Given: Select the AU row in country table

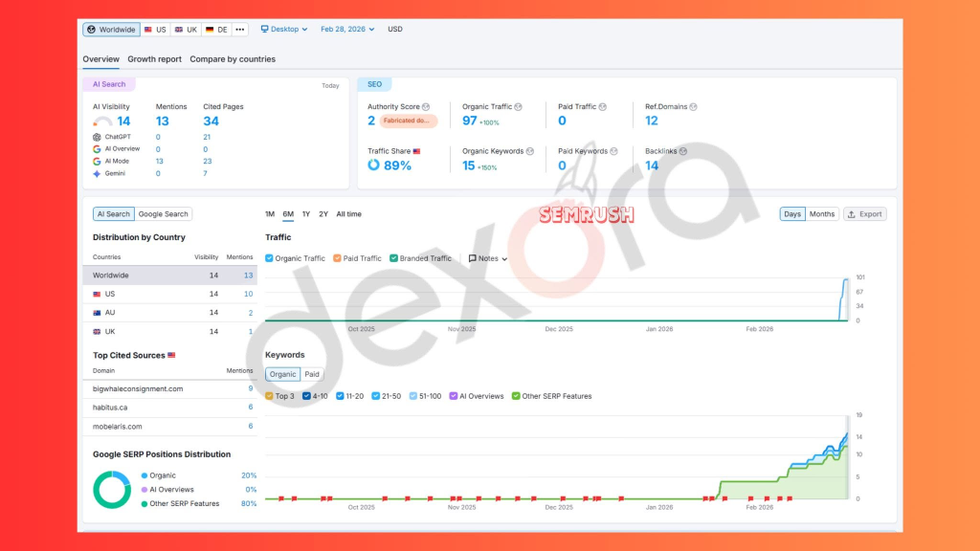Looking at the screenshot, I should (170, 313).
